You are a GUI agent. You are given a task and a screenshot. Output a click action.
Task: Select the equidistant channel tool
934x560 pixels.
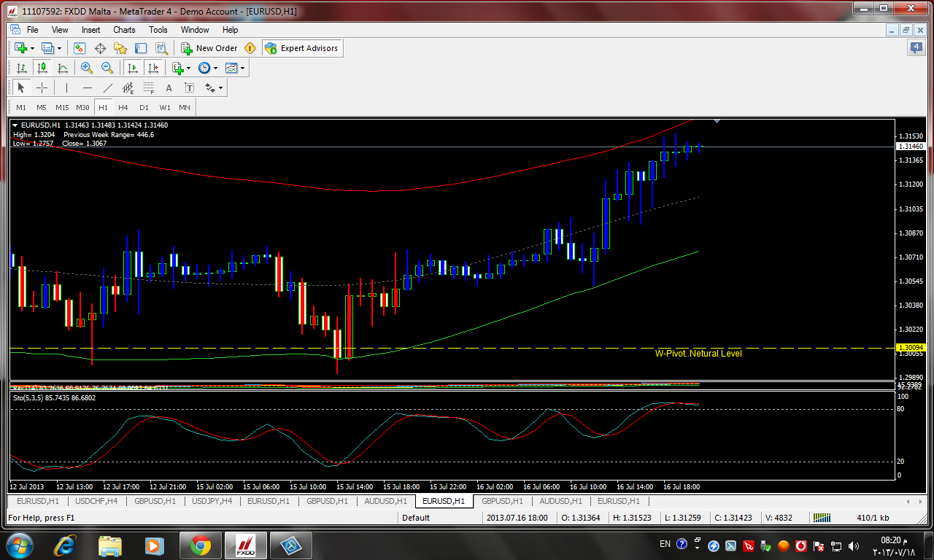128,87
